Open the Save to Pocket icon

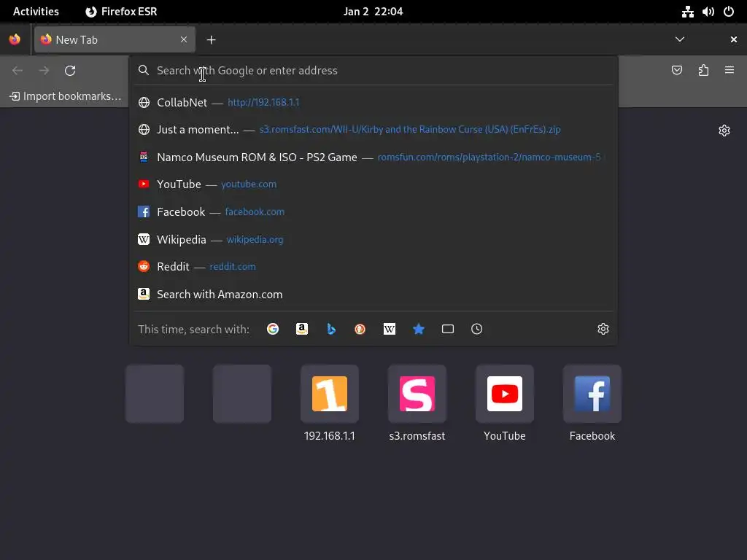[676, 71]
